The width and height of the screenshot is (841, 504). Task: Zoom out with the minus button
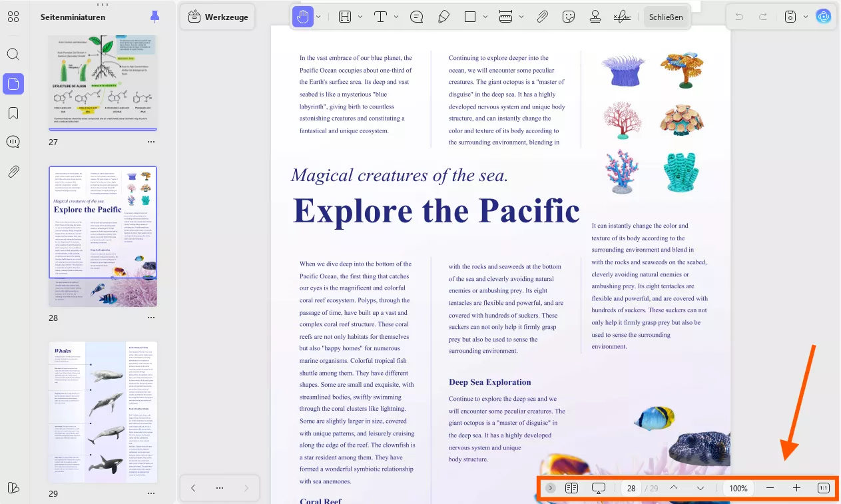[x=770, y=488]
